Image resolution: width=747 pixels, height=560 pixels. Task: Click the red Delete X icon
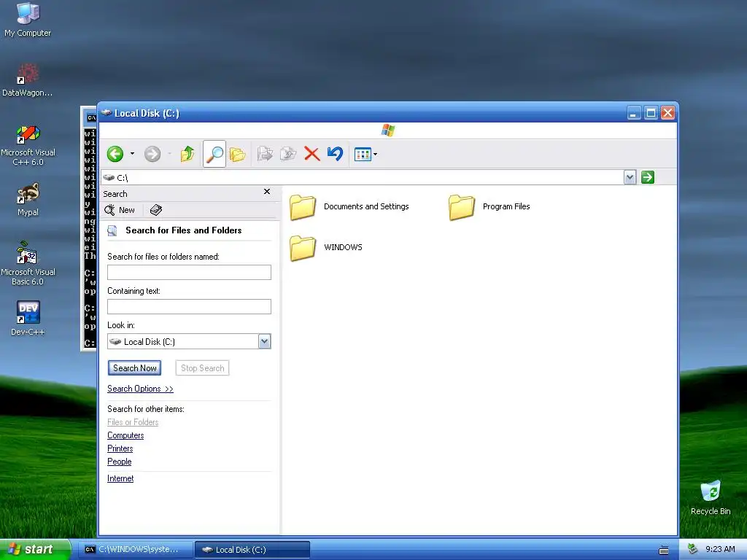312,154
